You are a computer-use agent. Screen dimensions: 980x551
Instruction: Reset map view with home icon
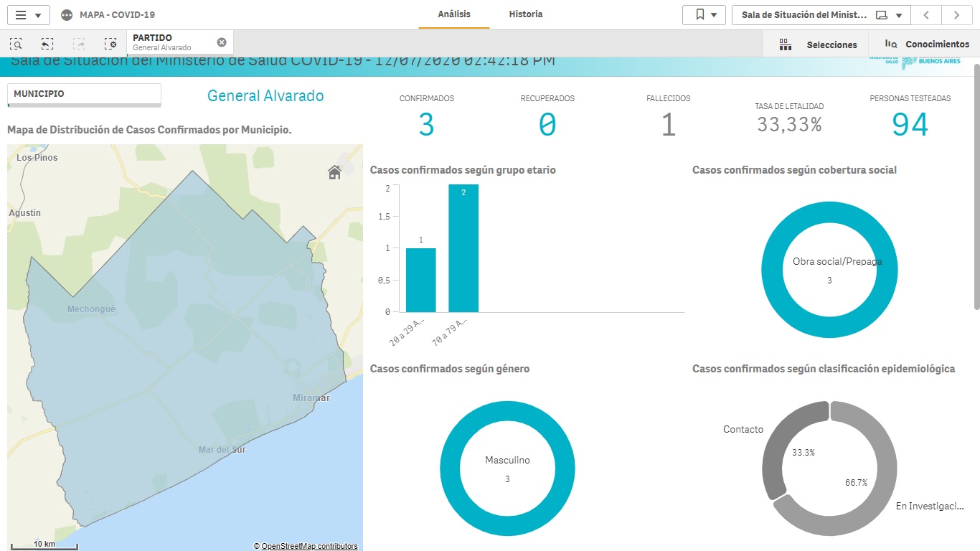(x=334, y=172)
